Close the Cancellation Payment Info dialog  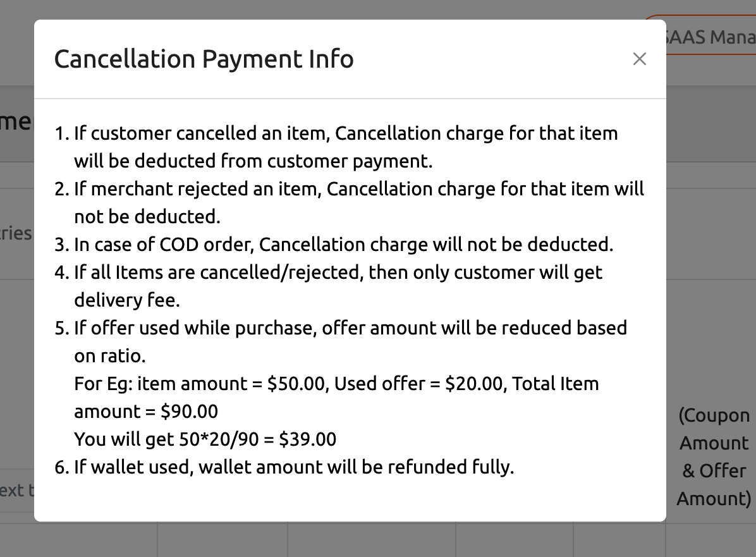coord(639,59)
